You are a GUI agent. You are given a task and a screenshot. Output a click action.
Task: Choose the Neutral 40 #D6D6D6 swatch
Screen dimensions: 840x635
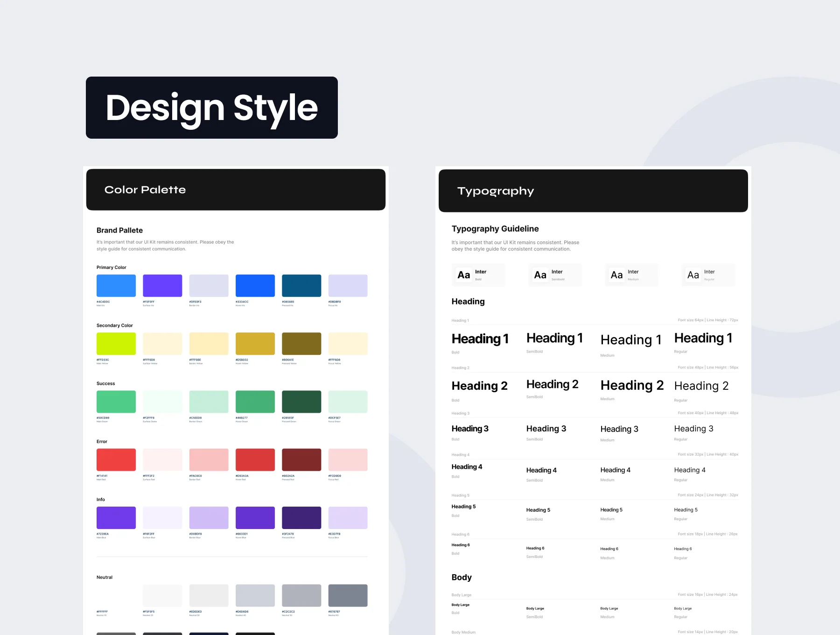pyautogui.click(x=255, y=596)
